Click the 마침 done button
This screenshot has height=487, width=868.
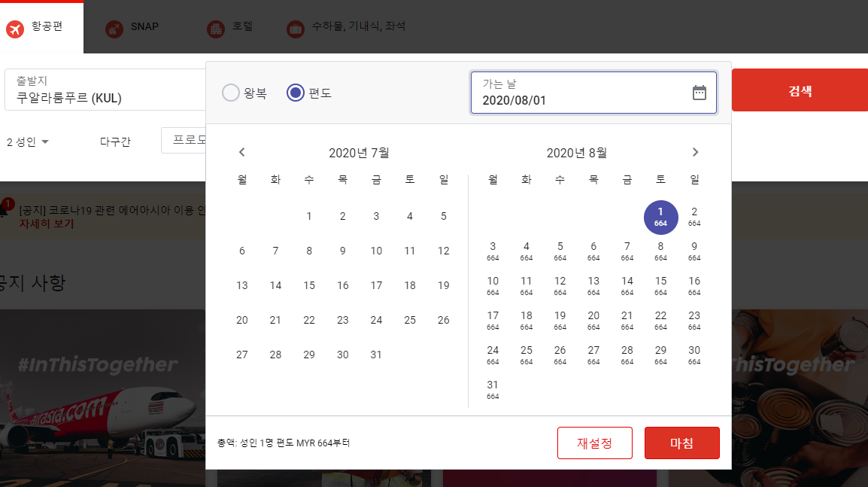[x=681, y=443]
